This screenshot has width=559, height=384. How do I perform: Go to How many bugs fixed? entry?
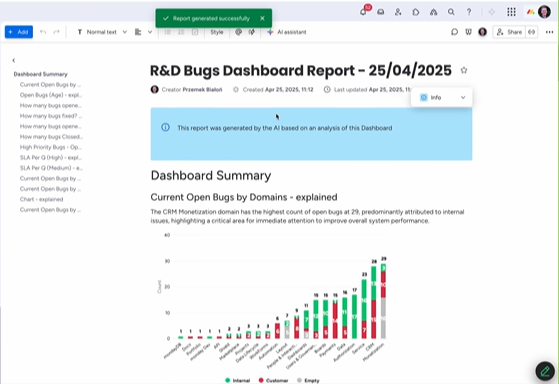click(x=51, y=116)
